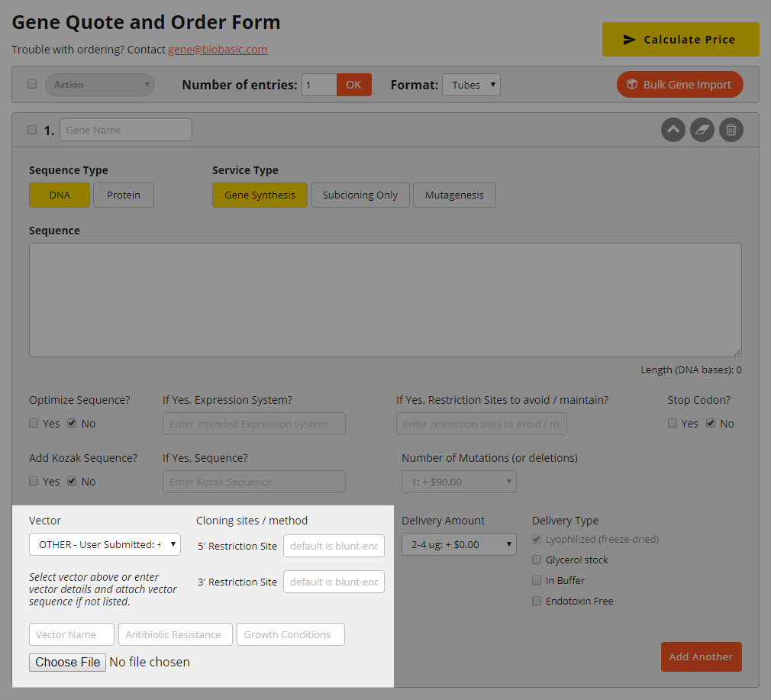The width and height of the screenshot is (771, 700).
Task: Open the Format Tubes dropdown
Action: tap(471, 85)
